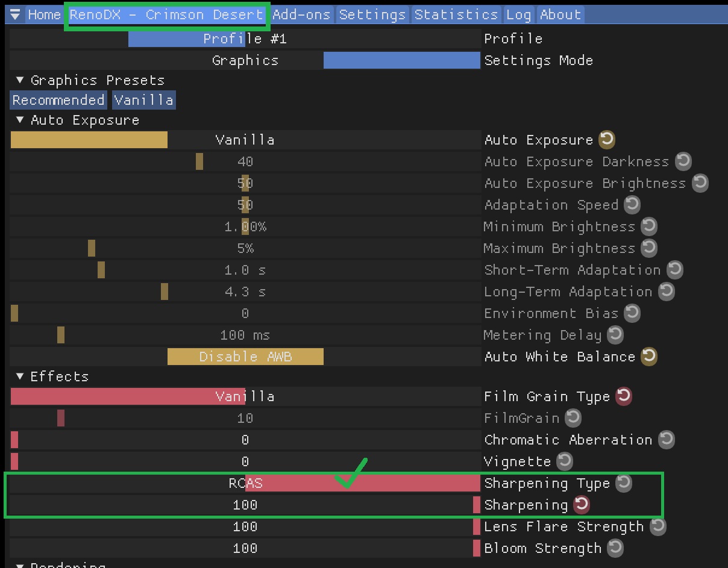Adjust the Lens Flare Strength slider
The width and height of the screenshot is (728, 568).
click(245, 526)
